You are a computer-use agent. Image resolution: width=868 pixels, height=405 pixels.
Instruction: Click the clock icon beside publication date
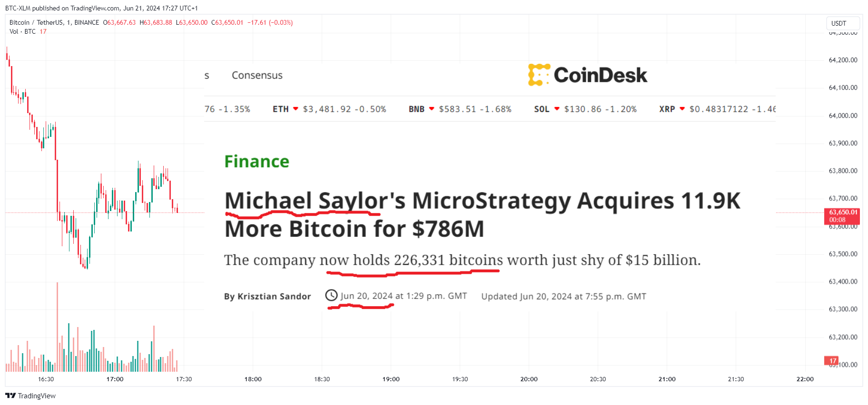331,296
